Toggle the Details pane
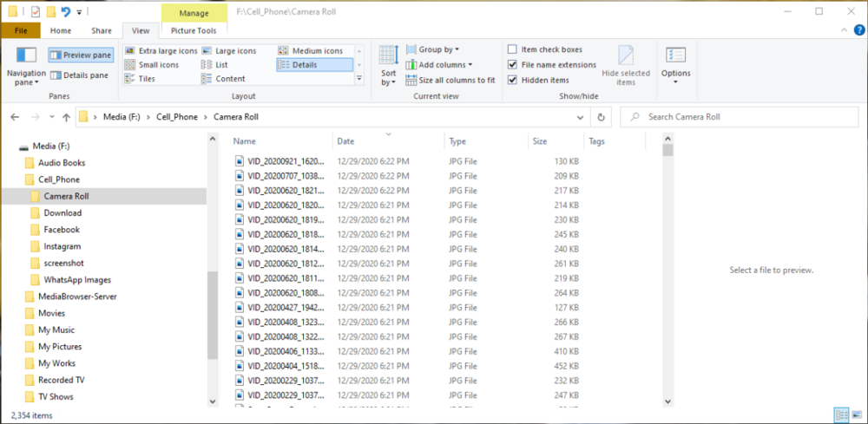 tap(79, 75)
